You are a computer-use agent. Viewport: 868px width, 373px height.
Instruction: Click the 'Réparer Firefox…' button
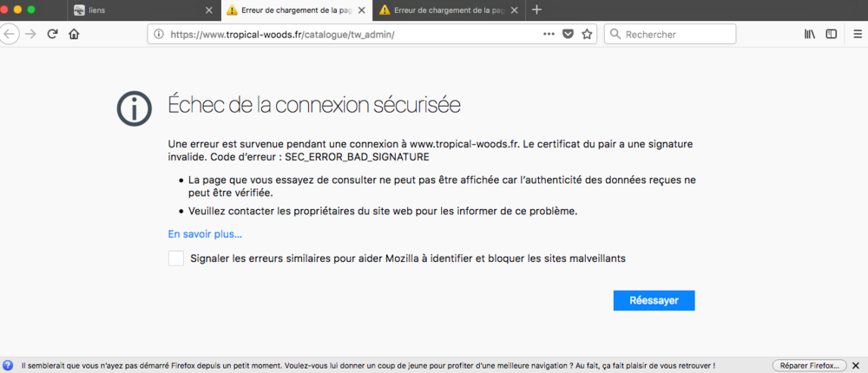809,365
